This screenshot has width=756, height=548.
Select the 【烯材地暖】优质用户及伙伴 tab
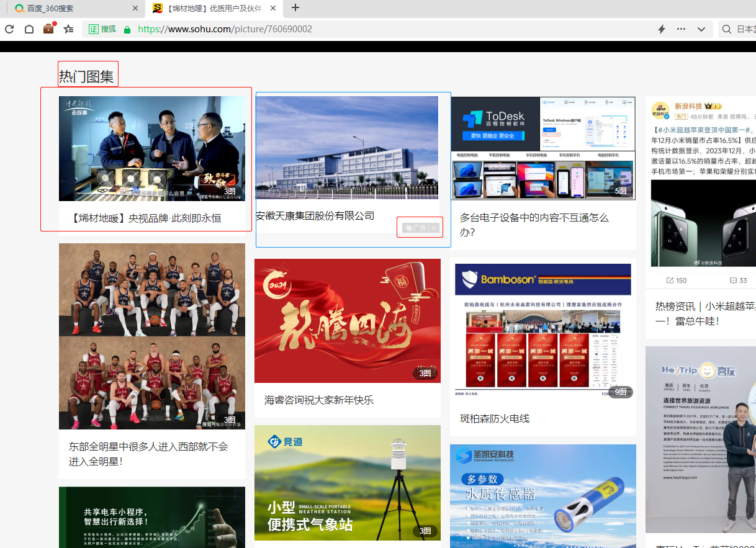(x=214, y=8)
